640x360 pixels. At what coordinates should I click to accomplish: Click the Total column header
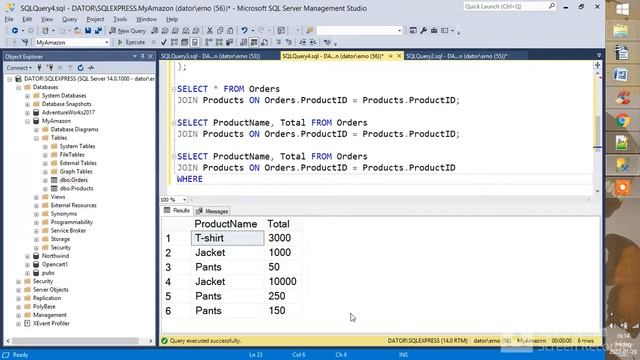278,224
